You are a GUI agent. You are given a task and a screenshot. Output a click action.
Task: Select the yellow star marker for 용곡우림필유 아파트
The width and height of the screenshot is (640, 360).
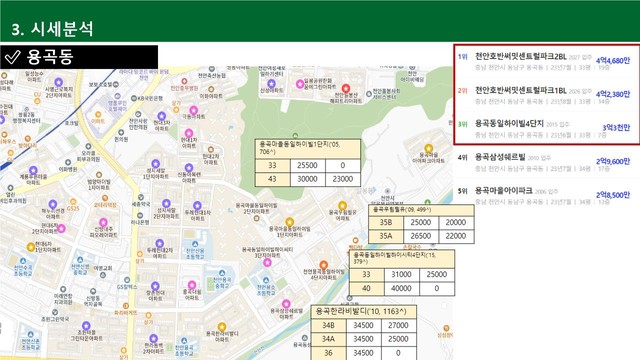343,205
